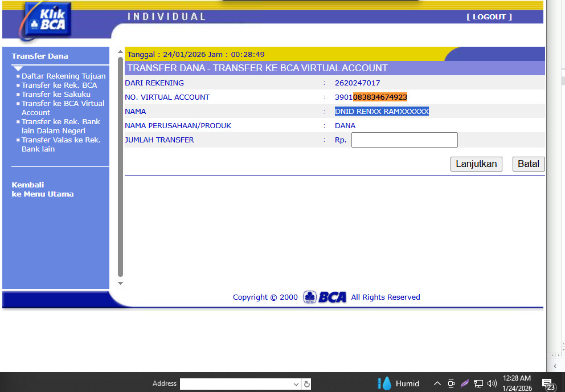Click the INDIVIDUAL header text

[x=166, y=17]
